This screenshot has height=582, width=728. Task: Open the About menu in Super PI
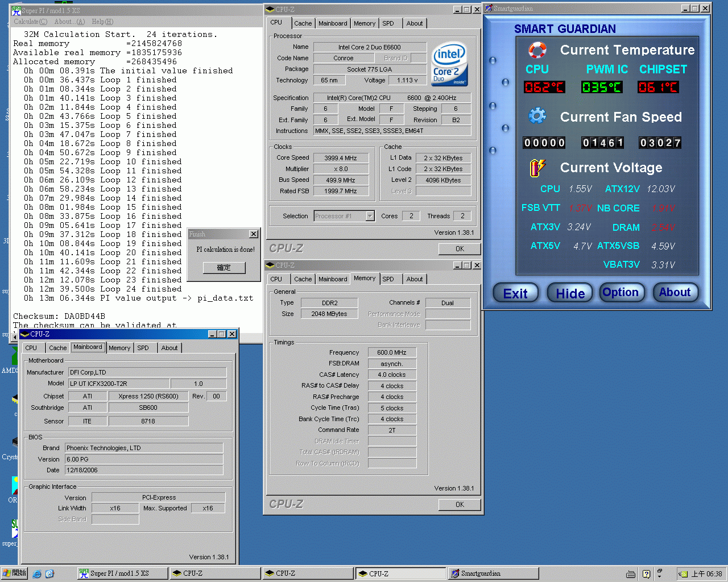[x=69, y=22]
